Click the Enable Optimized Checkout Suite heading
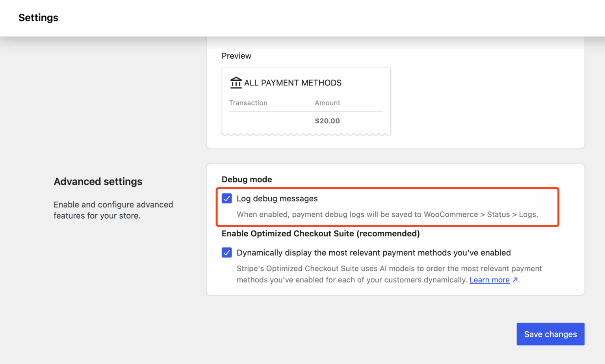The image size is (605, 364). coord(321,233)
